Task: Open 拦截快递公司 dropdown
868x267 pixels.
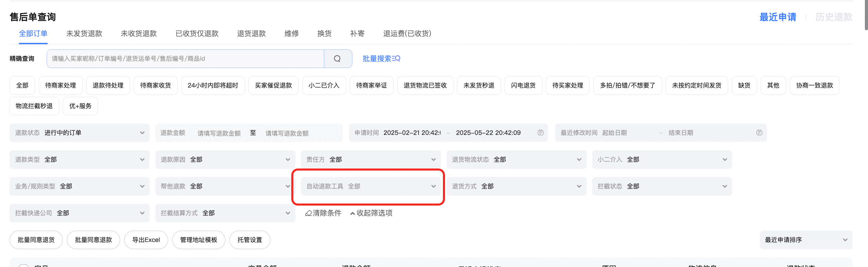Action: (x=80, y=213)
